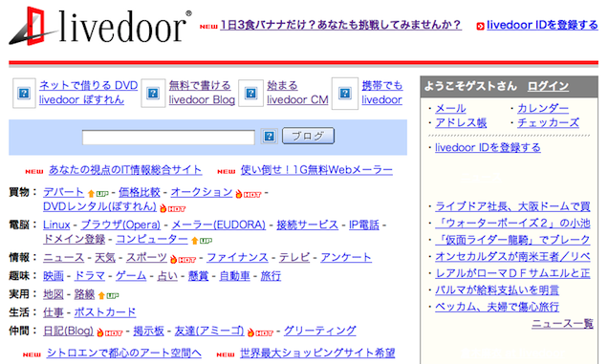608x364 pixels.
Task: Click placeholder image beside ネットで借りる DVD
Action: coord(24,93)
